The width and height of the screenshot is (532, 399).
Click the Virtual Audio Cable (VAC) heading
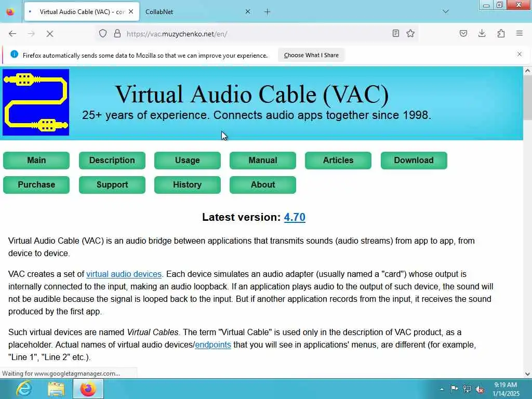click(x=252, y=94)
